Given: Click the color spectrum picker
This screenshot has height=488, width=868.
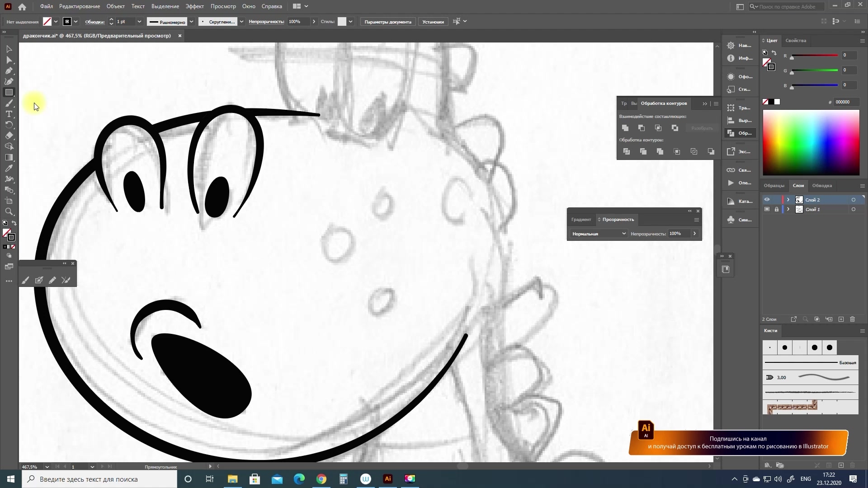Looking at the screenshot, I should point(811,143).
